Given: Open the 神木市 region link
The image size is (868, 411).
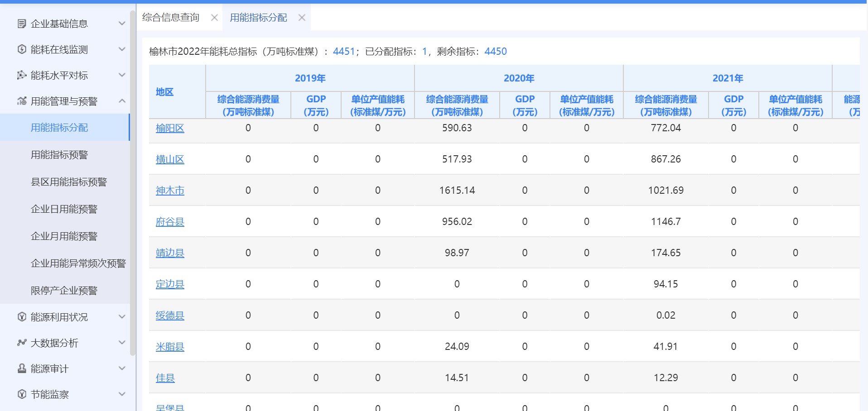Looking at the screenshot, I should [x=170, y=191].
